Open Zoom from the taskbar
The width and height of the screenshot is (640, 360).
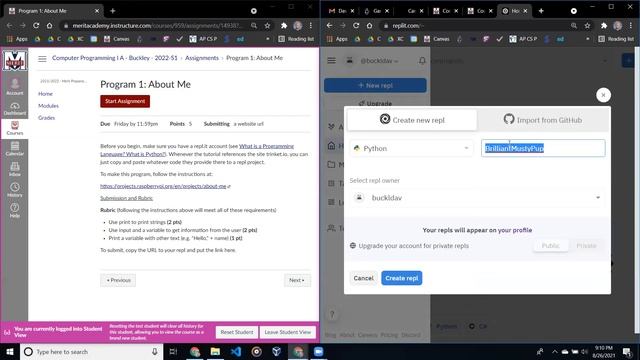[318, 351]
